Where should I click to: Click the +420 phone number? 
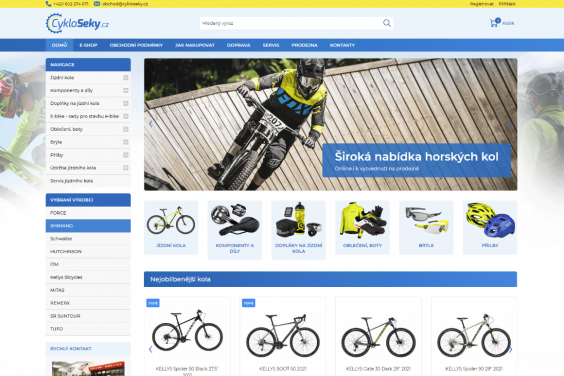(70, 4)
